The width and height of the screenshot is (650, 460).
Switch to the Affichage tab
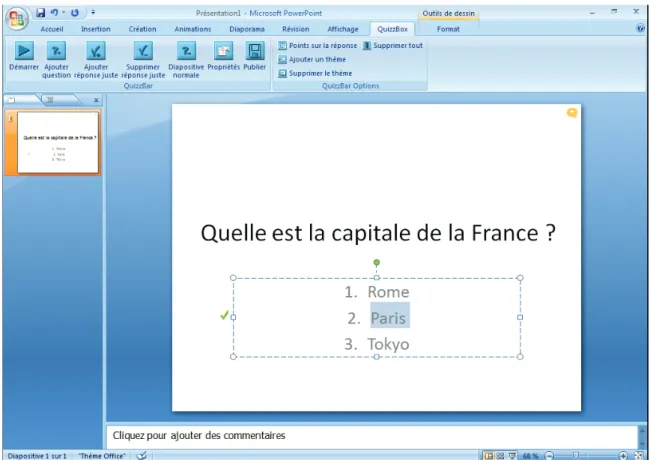click(x=342, y=29)
